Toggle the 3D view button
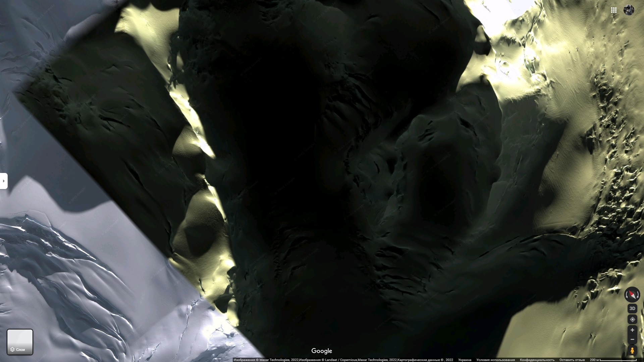Viewport: 644px width, 362px height. click(632, 308)
